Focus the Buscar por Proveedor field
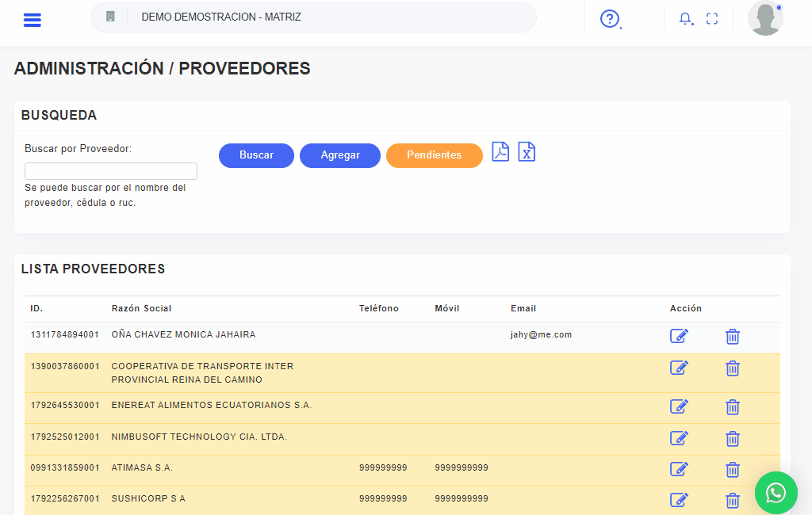Viewport: 812px width, 515px height. [111, 171]
